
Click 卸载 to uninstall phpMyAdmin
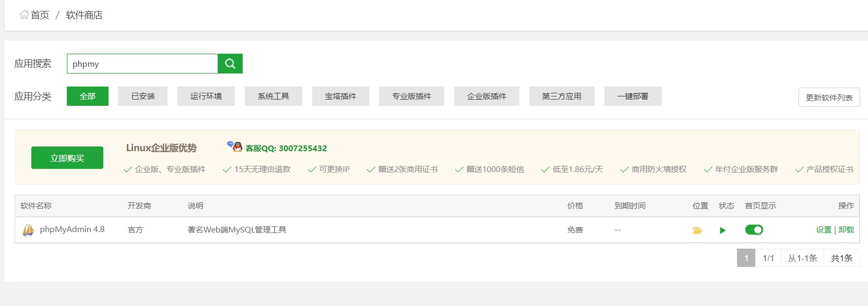[846, 230]
